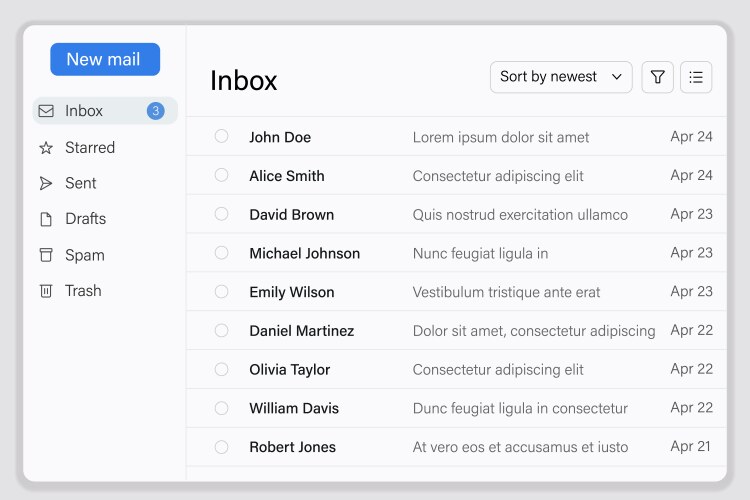Viewport: 750px width, 500px height.
Task: Open the Drafts folder
Action: click(x=85, y=219)
